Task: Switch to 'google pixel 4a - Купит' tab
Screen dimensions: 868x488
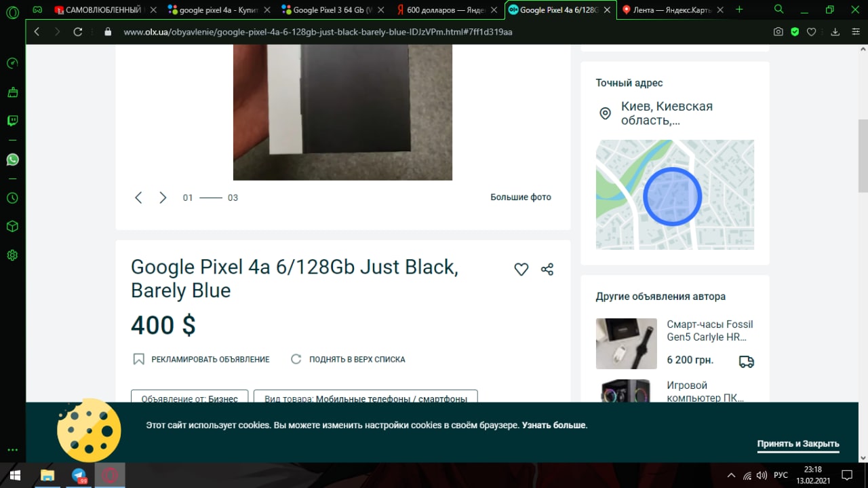Action: pos(218,10)
